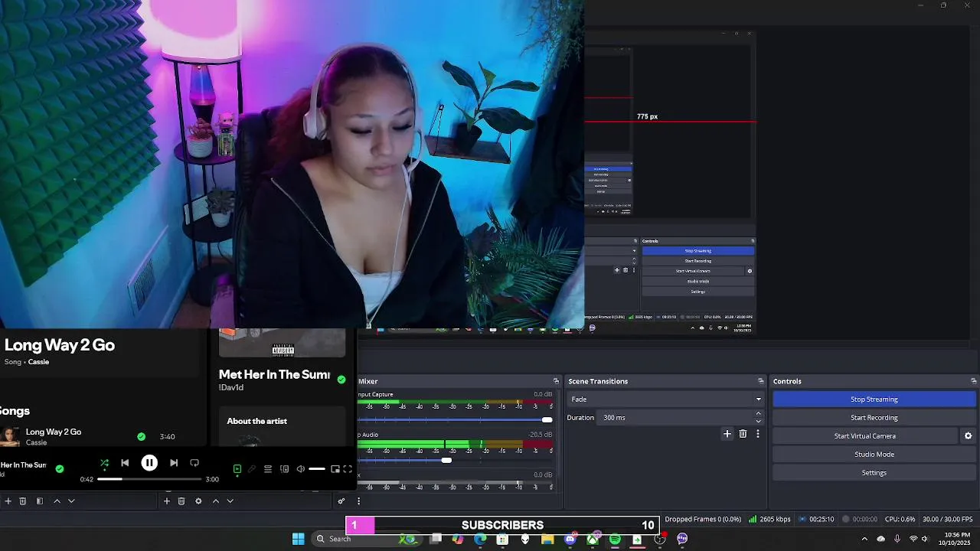Toggle saved checkmark on Long Way 2 Go row
This screenshot has height=551, width=980.
tap(141, 436)
